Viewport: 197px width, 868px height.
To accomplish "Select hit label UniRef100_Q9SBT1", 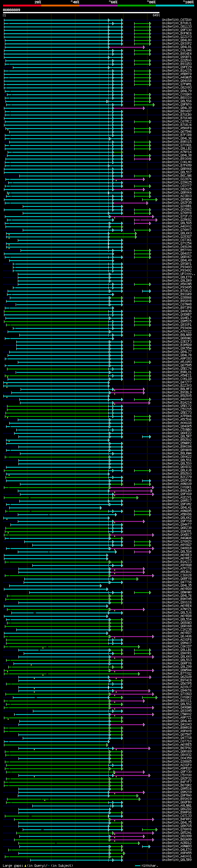I will [x=177, y=57].
